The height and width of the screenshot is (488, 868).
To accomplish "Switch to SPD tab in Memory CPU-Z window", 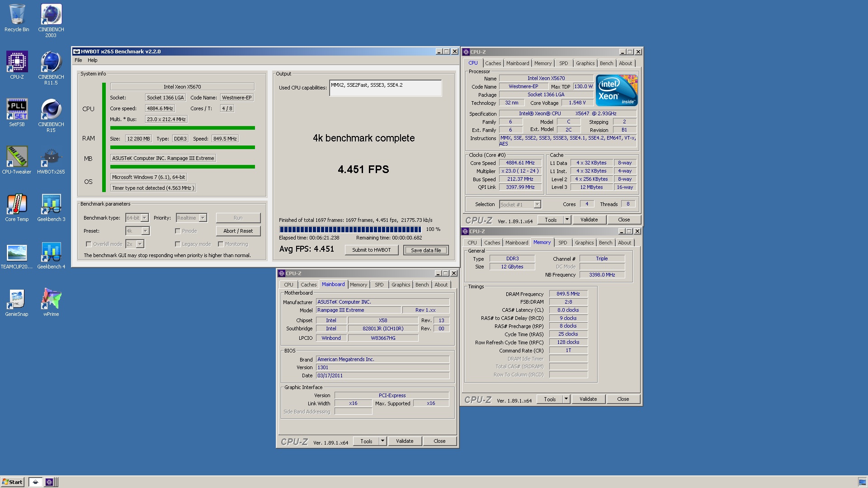I will click(x=562, y=243).
